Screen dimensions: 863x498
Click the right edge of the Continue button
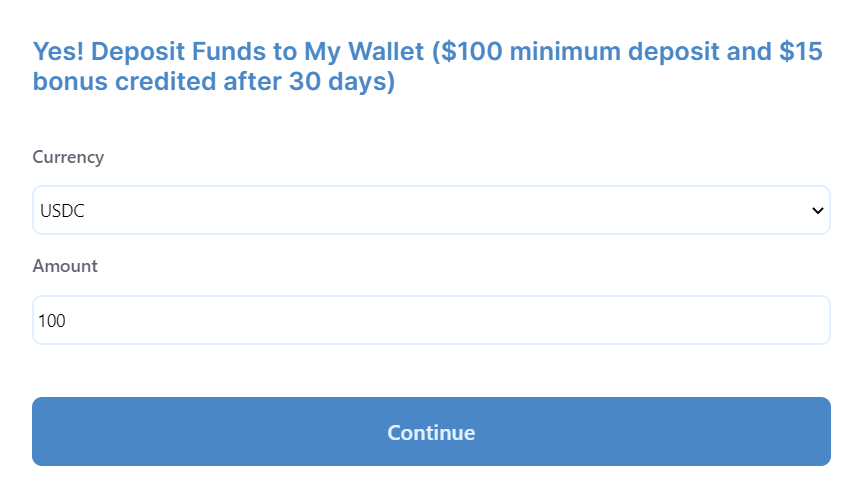pyautogui.click(x=818, y=431)
